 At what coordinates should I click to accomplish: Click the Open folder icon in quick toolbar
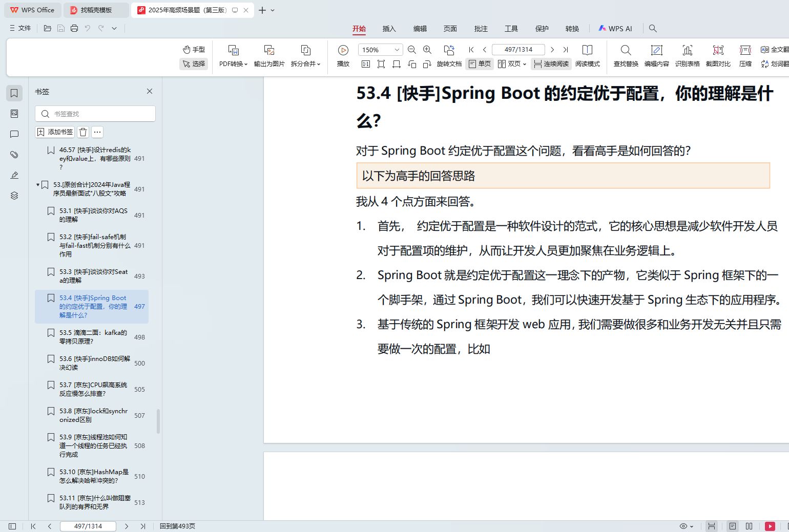click(x=48, y=28)
